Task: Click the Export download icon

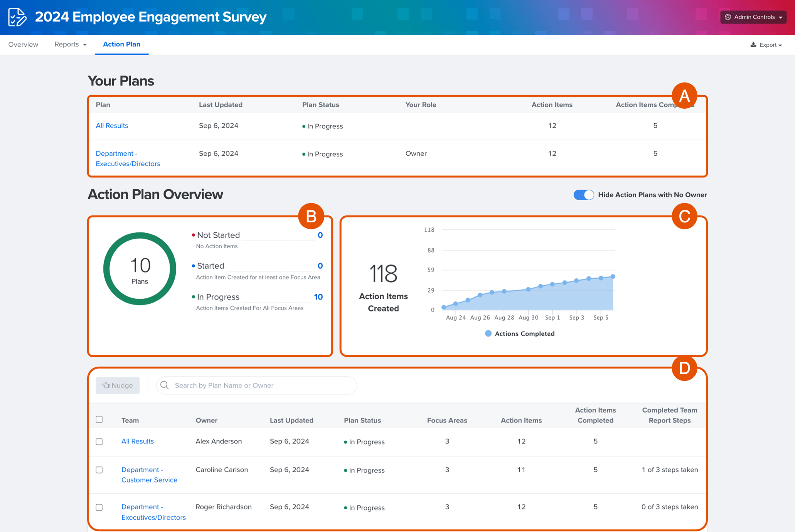Action: [x=753, y=45]
